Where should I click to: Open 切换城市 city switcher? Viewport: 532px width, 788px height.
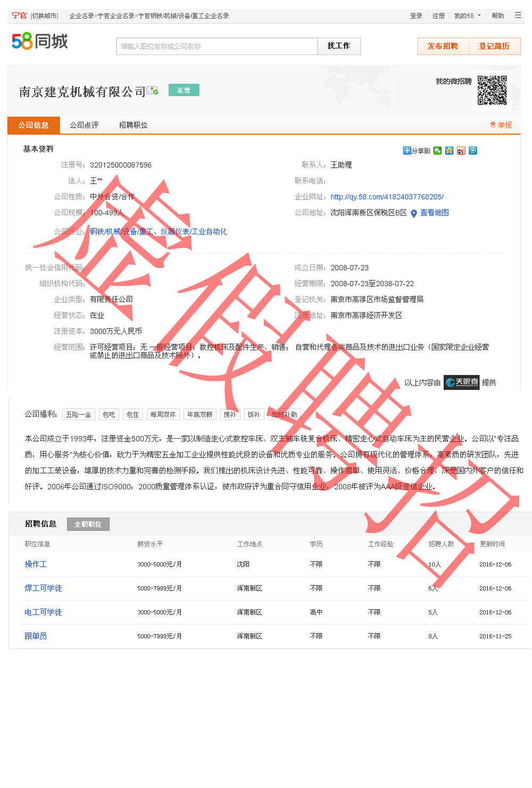[44, 16]
